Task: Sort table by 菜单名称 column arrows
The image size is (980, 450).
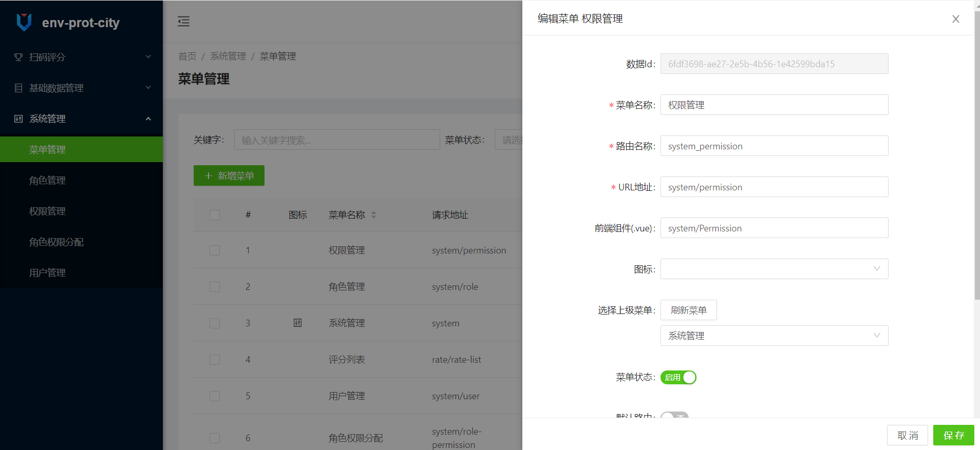Action: [374, 215]
